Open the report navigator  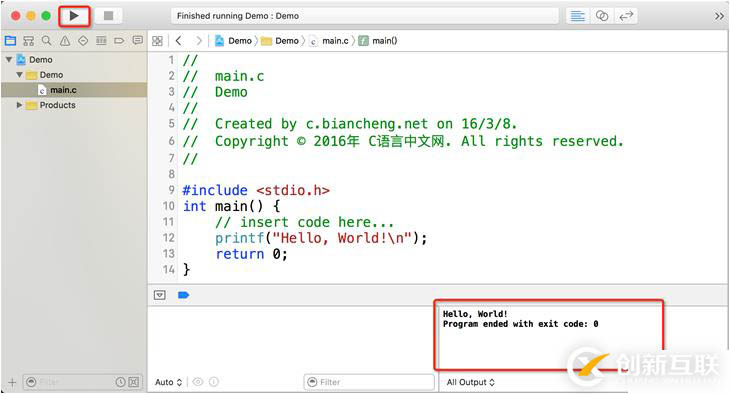(x=137, y=41)
